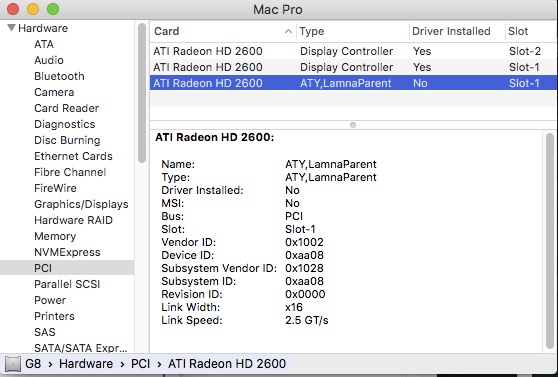
Task: Select Display Controller row in Slot-1
Action: point(353,67)
